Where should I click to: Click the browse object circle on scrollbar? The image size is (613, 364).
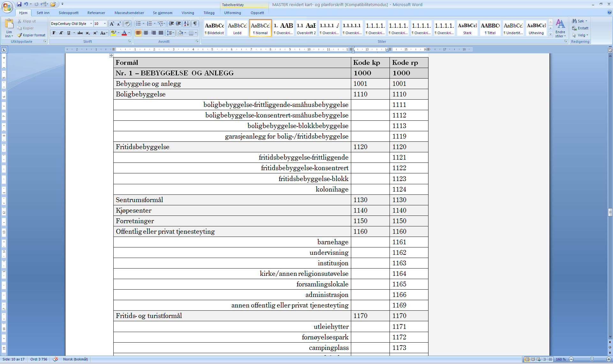point(610,347)
